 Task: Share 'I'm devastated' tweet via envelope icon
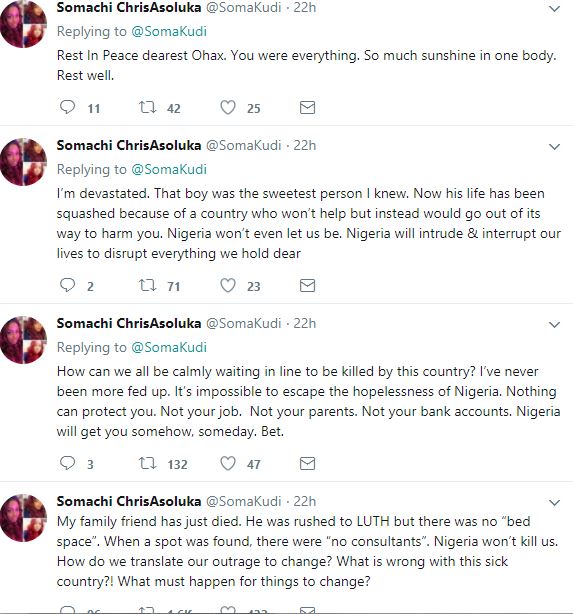307,285
